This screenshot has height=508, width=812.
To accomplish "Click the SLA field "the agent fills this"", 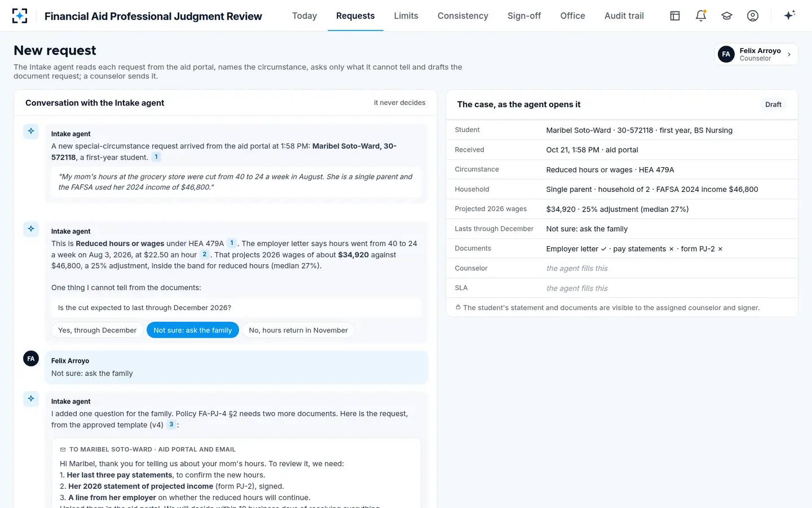I will [x=577, y=288].
